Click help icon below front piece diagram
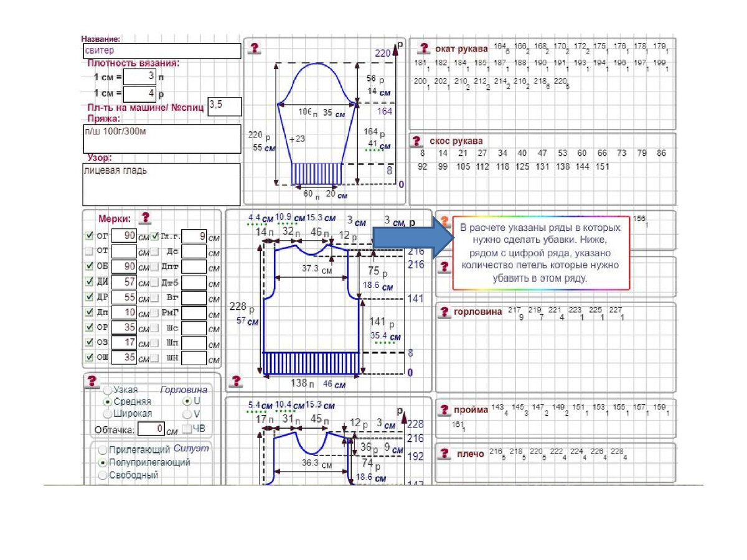The height and width of the screenshot is (560, 747). [x=237, y=381]
